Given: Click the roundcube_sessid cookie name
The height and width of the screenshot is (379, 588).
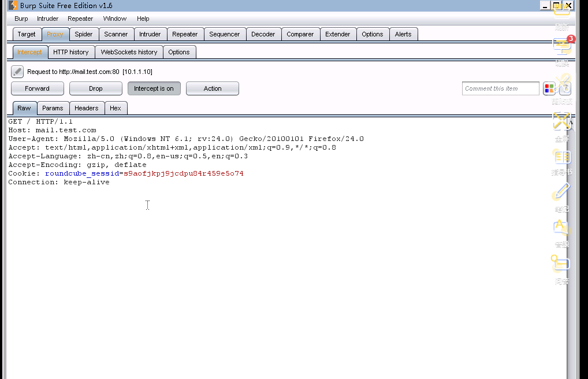Looking at the screenshot, I should tap(82, 173).
